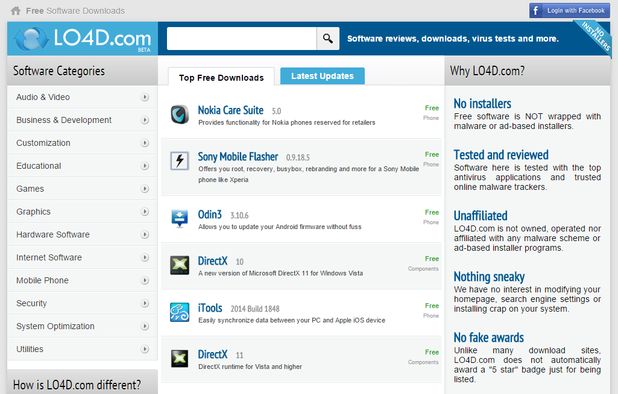
Task: Expand the Utilities category arrow
Action: point(145,349)
